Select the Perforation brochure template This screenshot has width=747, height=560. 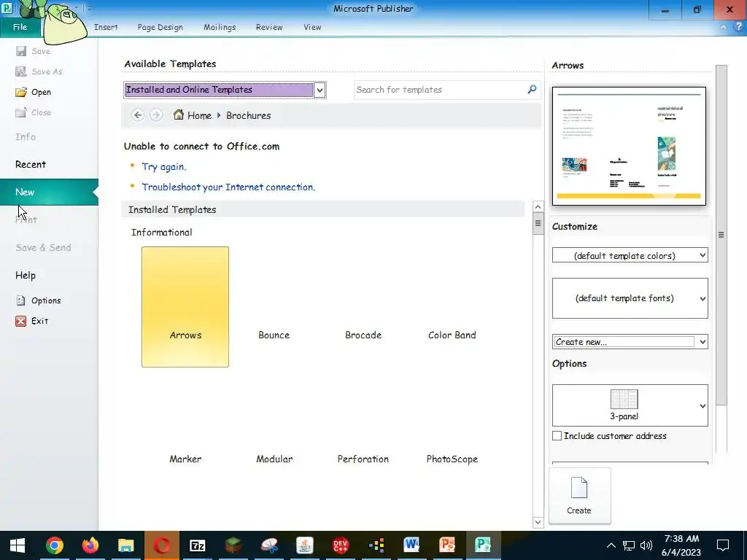[363, 431]
